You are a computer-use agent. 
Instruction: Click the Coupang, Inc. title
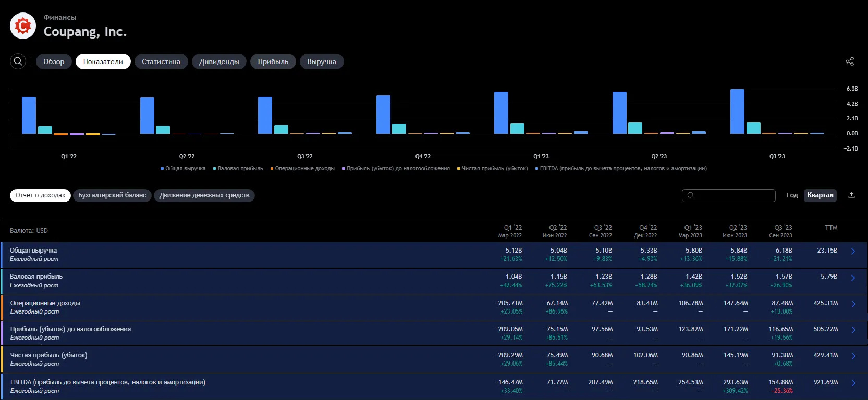click(x=85, y=32)
